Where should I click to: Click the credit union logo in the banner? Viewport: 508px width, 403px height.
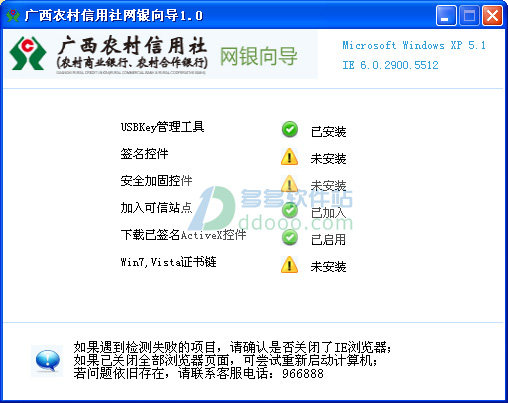28,53
